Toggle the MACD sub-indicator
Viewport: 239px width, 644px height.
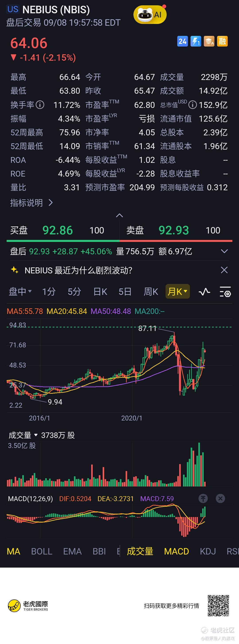pos(176,551)
